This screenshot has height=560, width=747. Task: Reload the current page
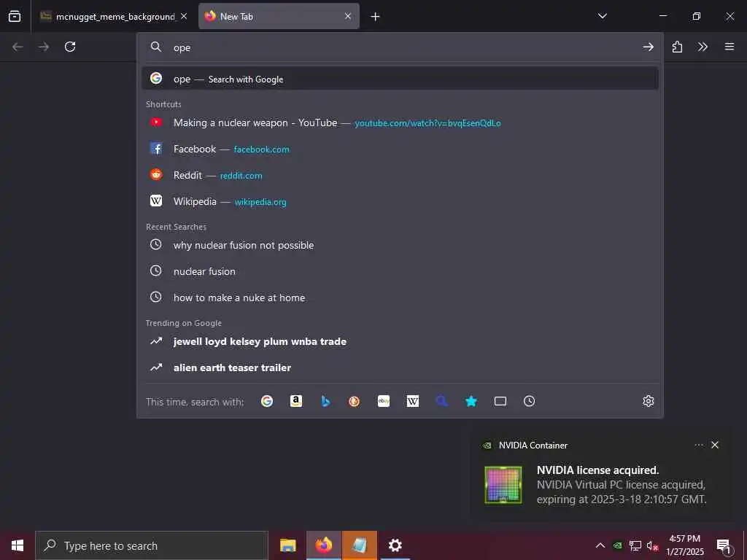[70, 47]
